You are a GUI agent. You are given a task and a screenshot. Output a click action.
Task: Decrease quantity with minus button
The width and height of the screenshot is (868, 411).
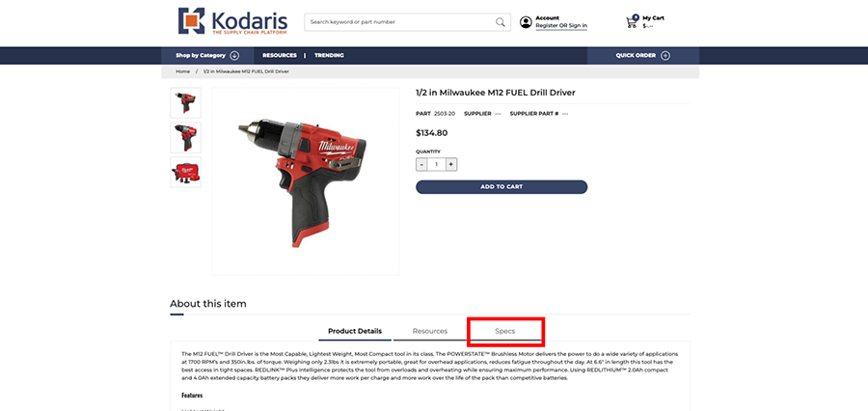[x=421, y=165]
